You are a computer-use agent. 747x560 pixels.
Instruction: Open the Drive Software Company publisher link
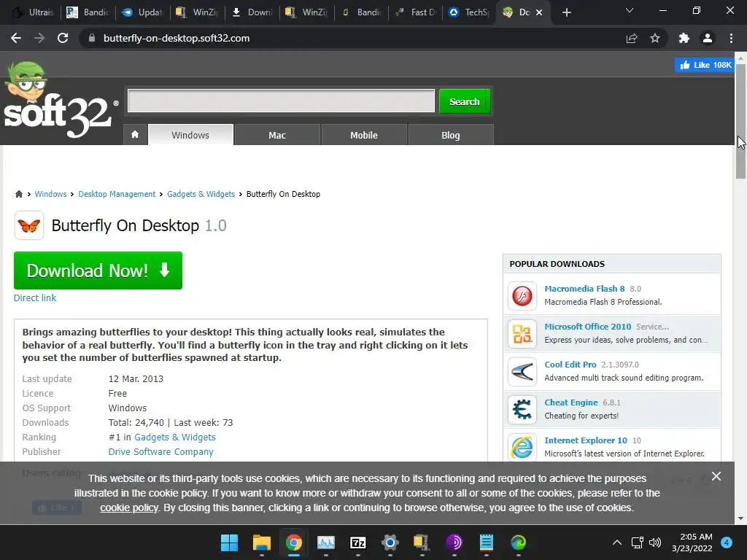tap(160, 451)
